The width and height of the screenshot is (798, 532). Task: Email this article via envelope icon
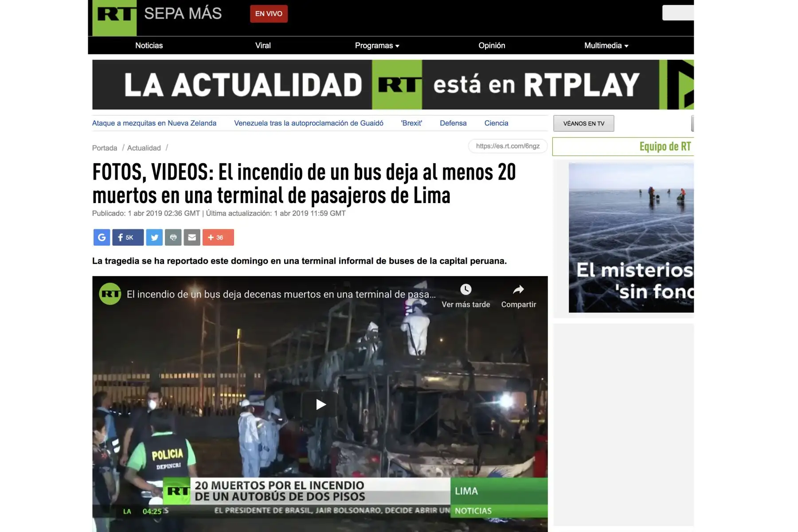(x=192, y=237)
